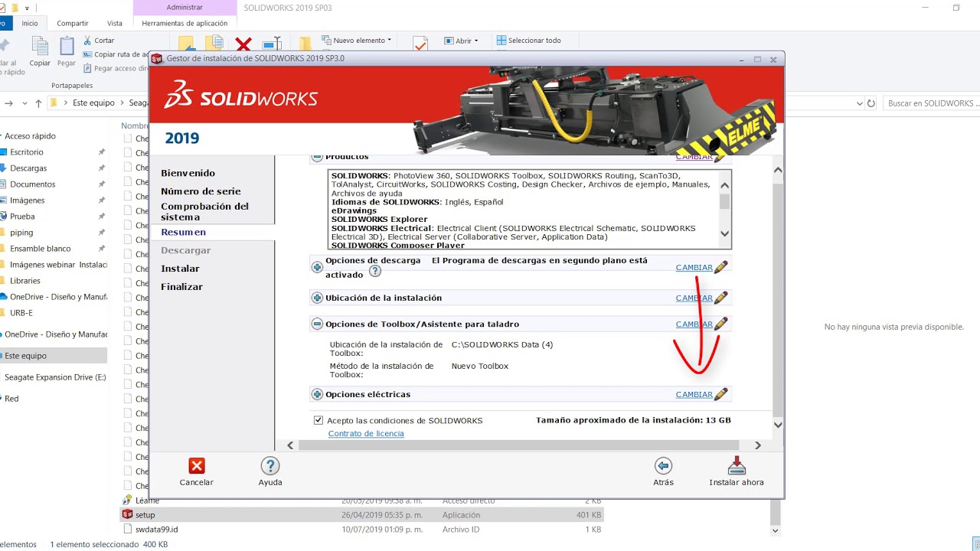
Task: Open Seagate Expansion Drive (E:) in navigation pane
Action: (55, 377)
